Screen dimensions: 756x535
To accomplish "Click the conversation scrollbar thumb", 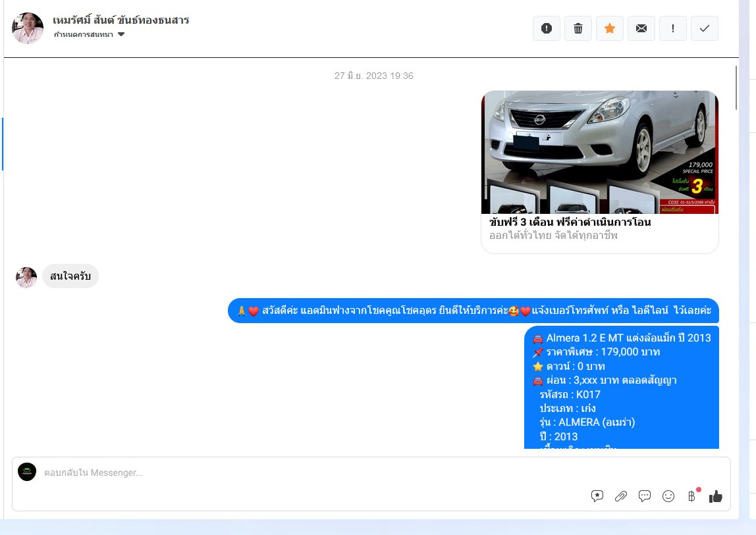I will [x=736, y=88].
